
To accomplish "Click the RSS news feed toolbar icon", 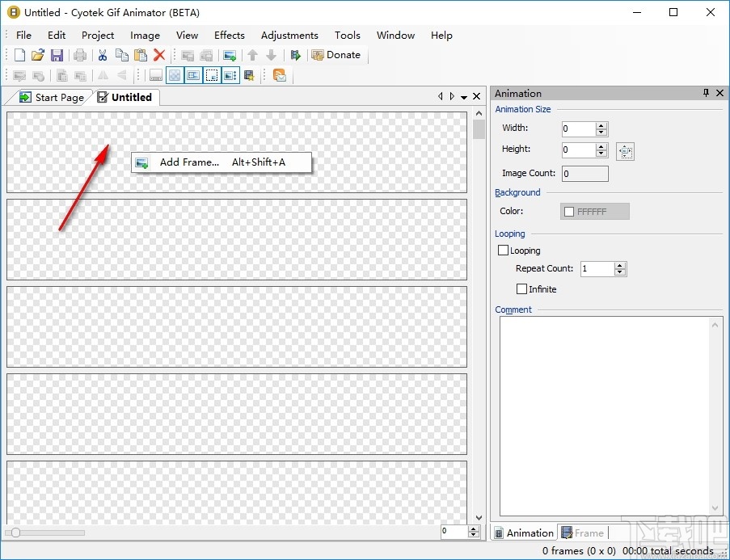I will (x=280, y=76).
